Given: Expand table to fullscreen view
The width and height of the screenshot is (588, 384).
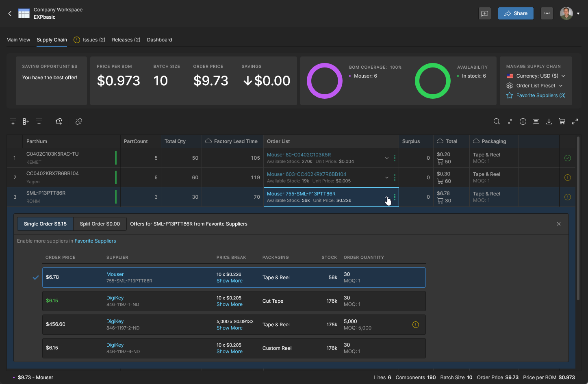Looking at the screenshot, I should 575,121.
